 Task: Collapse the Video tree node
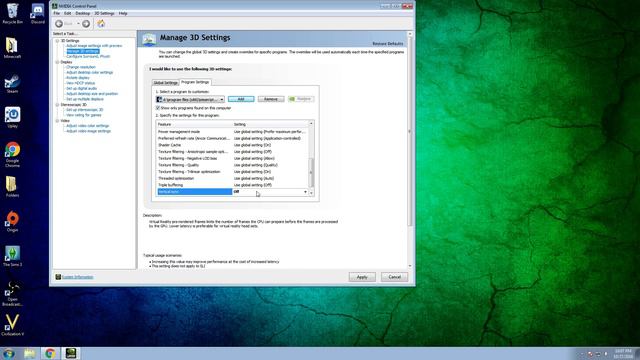pos(57,121)
